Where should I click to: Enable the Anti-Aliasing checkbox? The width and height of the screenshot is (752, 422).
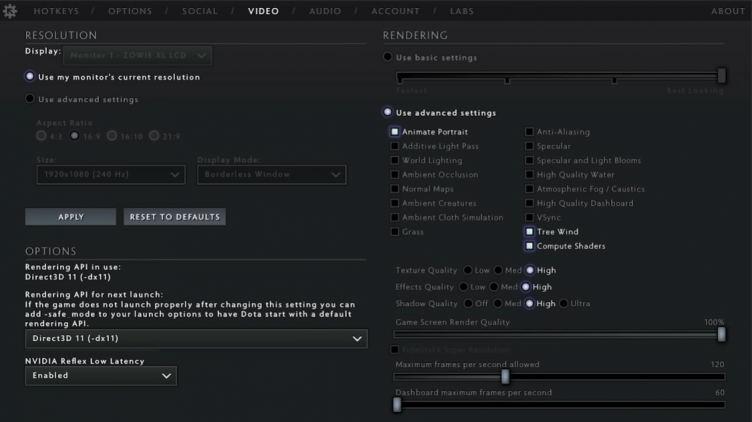530,132
